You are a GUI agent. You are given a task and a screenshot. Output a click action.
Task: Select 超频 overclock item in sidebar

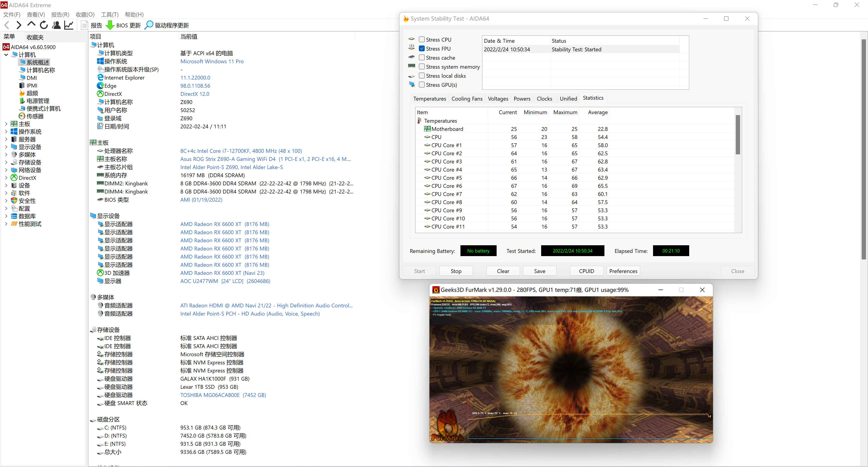click(x=32, y=93)
